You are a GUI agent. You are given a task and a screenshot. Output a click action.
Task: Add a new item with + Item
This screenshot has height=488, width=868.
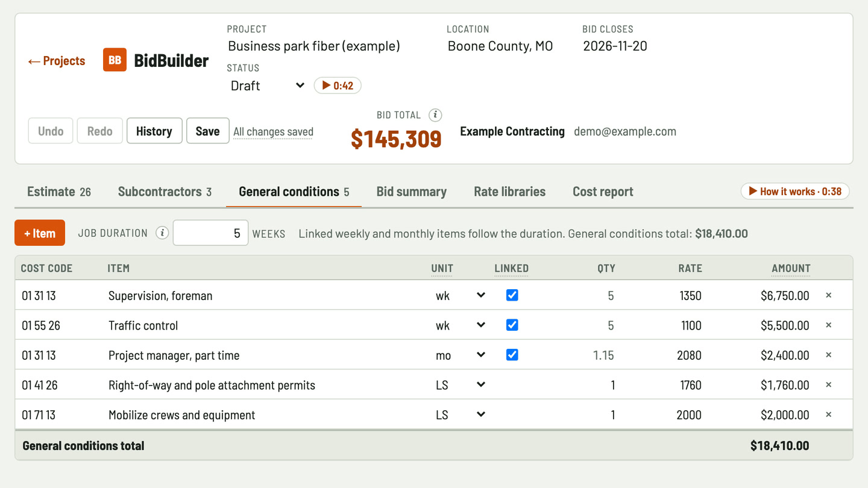(40, 233)
